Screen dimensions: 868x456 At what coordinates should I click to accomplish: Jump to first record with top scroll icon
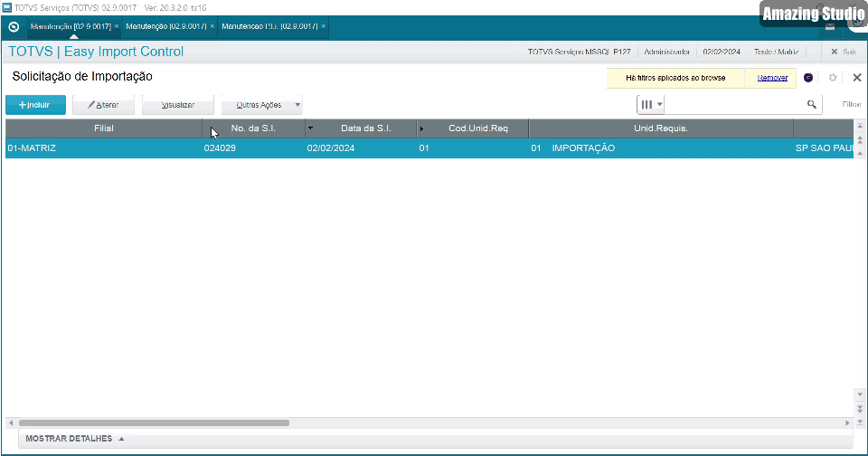point(860,126)
